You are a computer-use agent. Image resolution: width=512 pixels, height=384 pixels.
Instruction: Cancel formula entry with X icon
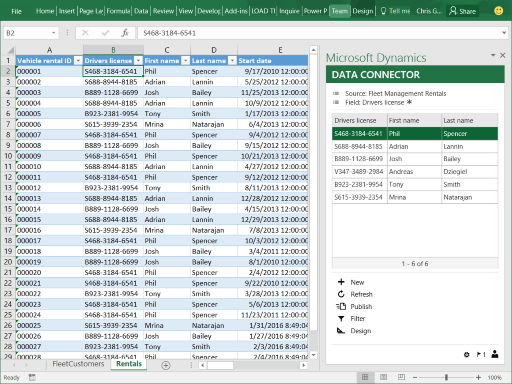(x=85, y=33)
